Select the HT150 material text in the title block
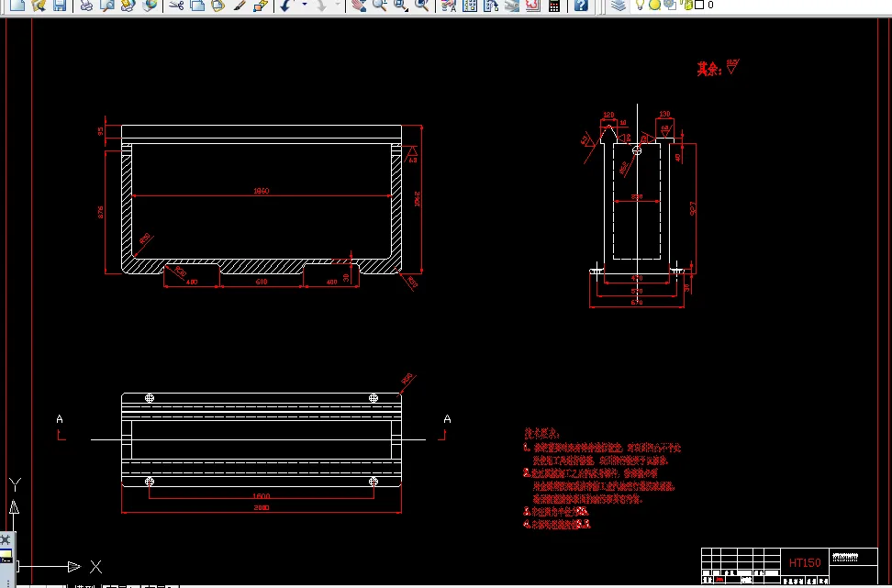The width and height of the screenshot is (892, 588). pyautogui.click(x=805, y=563)
